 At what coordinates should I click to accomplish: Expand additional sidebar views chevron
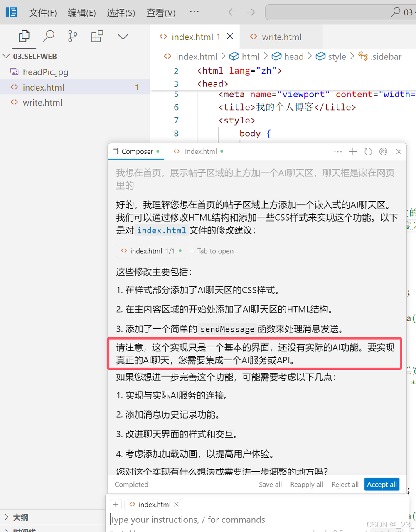click(123, 37)
